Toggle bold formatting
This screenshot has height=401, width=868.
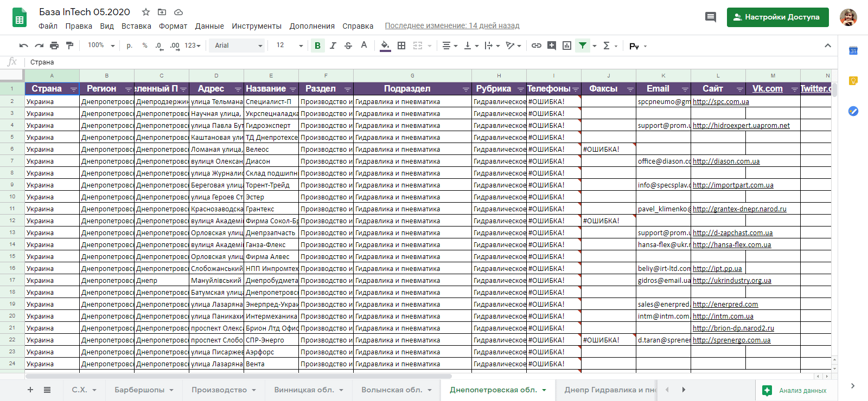click(x=318, y=46)
